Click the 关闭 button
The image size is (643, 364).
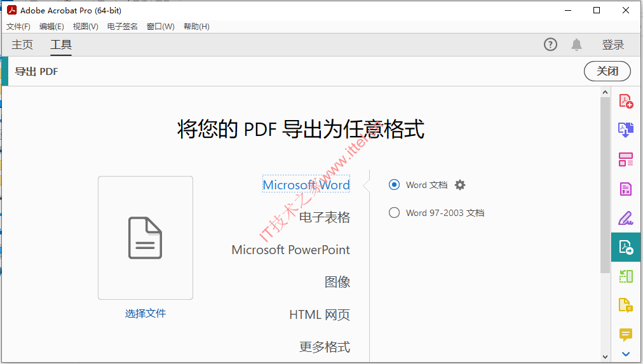click(x=607, y=71)
